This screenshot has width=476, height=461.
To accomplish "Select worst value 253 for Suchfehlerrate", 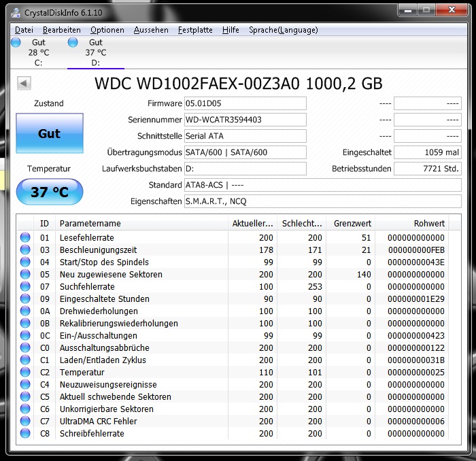I will (x=315, y=286).
